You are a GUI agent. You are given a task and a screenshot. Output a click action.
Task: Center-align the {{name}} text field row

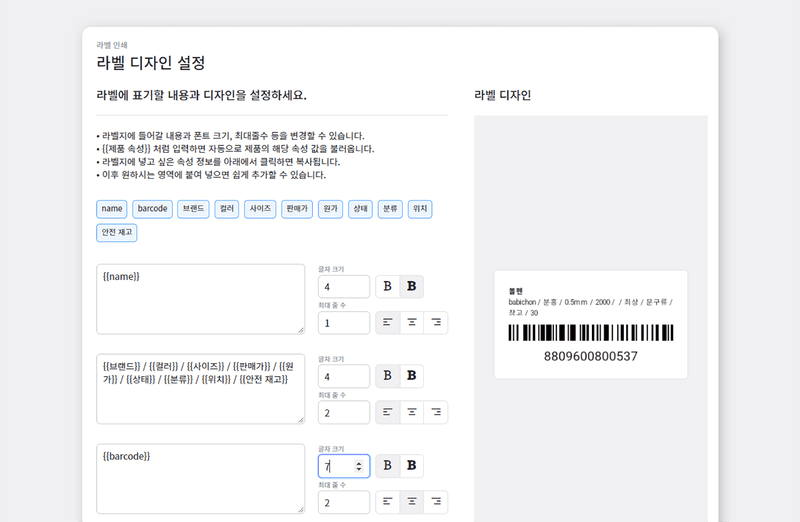(x=411, y=323)
